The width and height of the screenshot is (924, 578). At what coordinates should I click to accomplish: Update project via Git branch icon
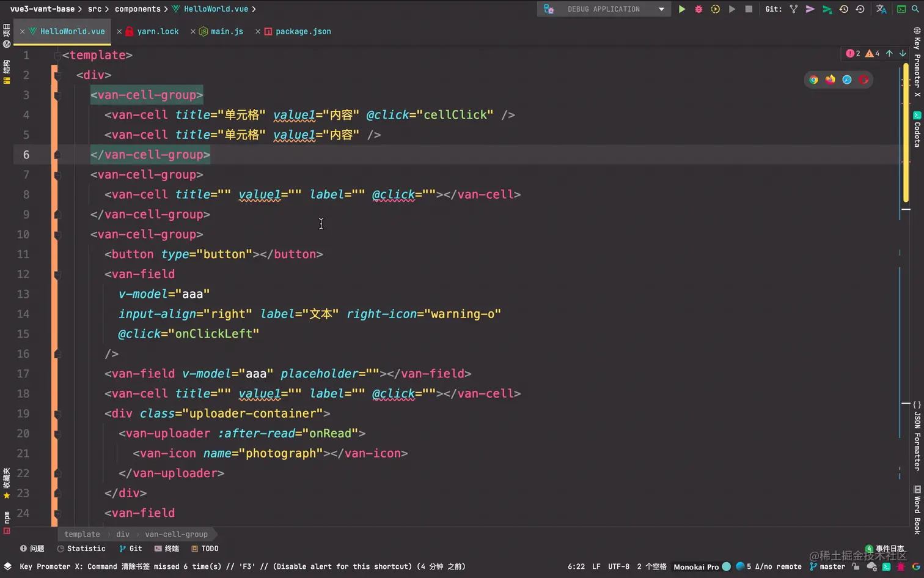[x=793, y=9]
